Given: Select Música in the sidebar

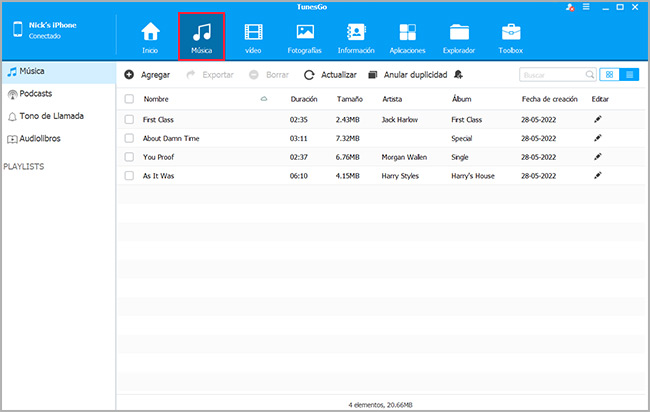Looking at the screenshot, I should 58,71.
